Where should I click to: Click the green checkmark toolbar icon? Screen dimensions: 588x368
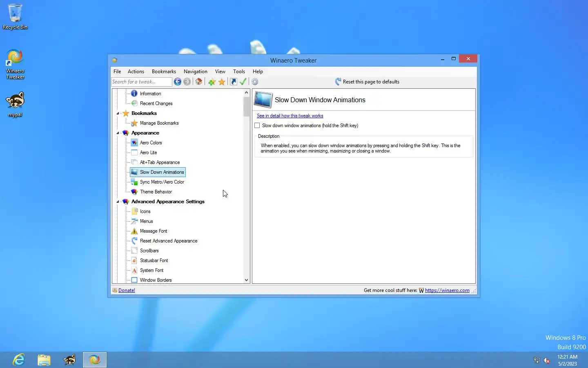(243, 82)
